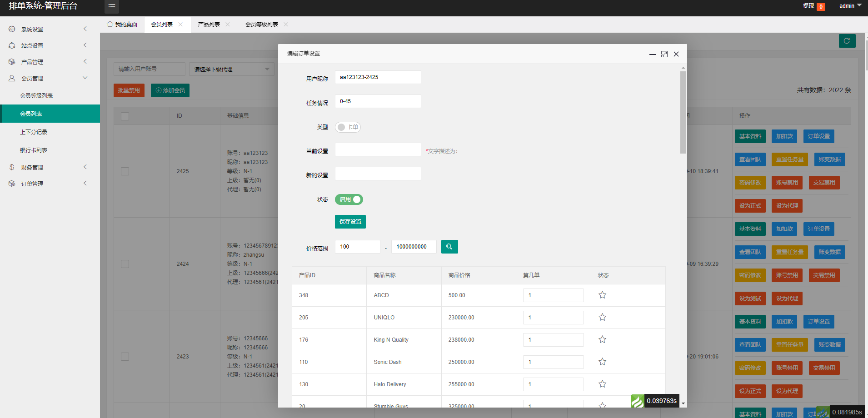Open the 请选择下级代理 dropdown

pos(231,69)
